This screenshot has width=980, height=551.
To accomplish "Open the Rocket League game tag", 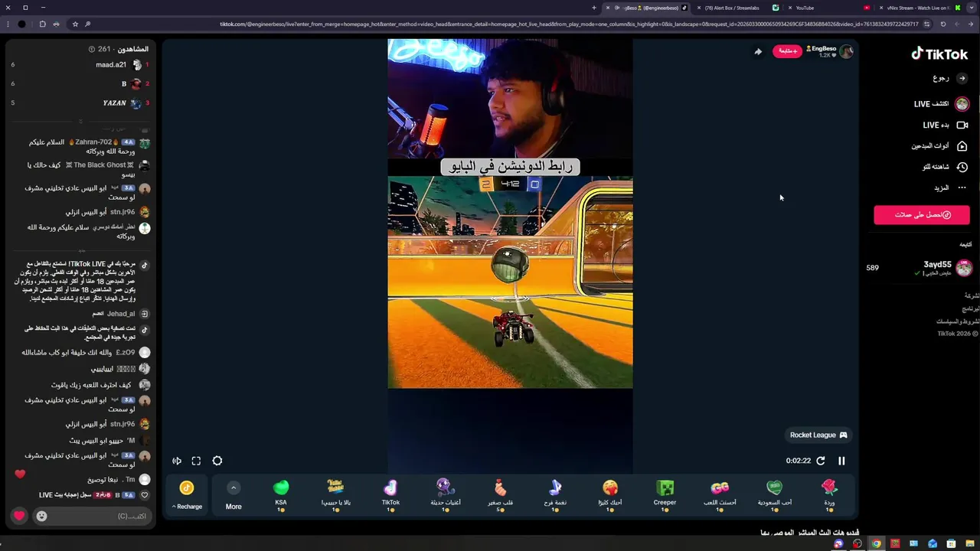I will (818, 435).
